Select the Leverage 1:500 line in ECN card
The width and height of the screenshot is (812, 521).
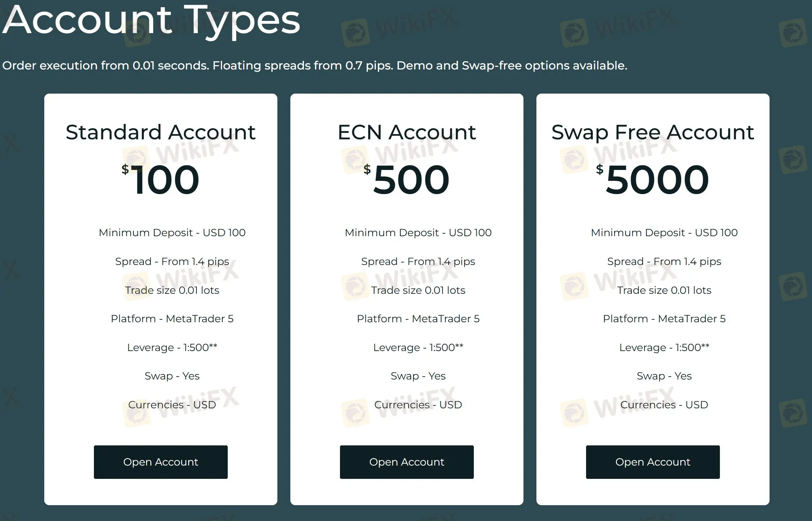click(x=418, y=347)
